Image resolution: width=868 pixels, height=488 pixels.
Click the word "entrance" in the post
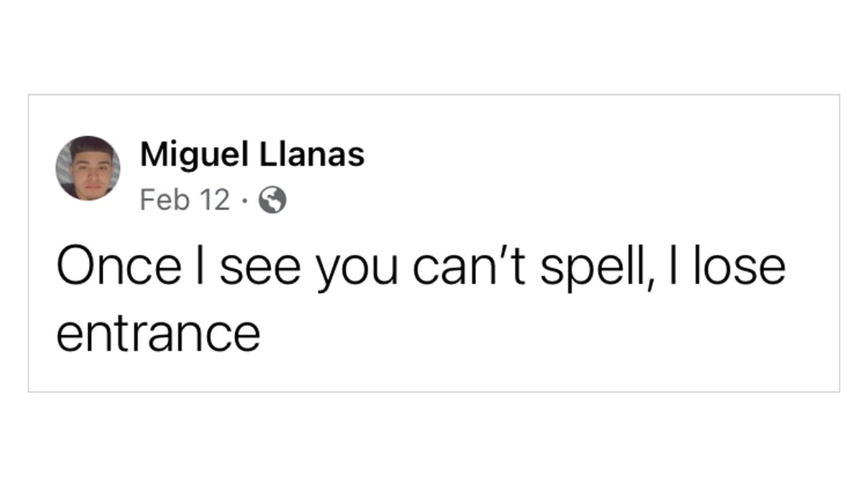point(158,333)
